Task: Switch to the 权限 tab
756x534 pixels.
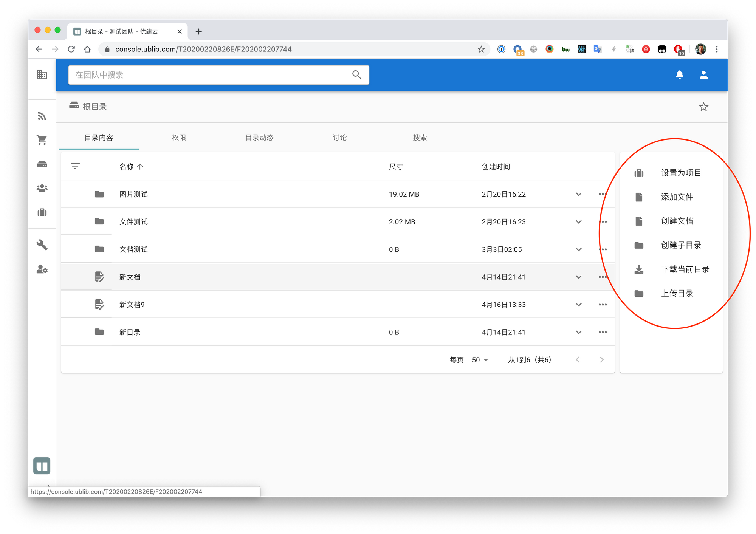Action: (x=179, y=138)
